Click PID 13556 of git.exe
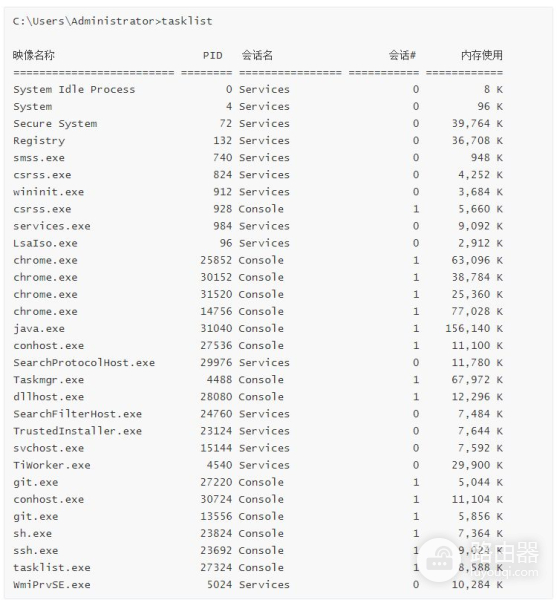 pyautogui.click(x=216, y=516)
